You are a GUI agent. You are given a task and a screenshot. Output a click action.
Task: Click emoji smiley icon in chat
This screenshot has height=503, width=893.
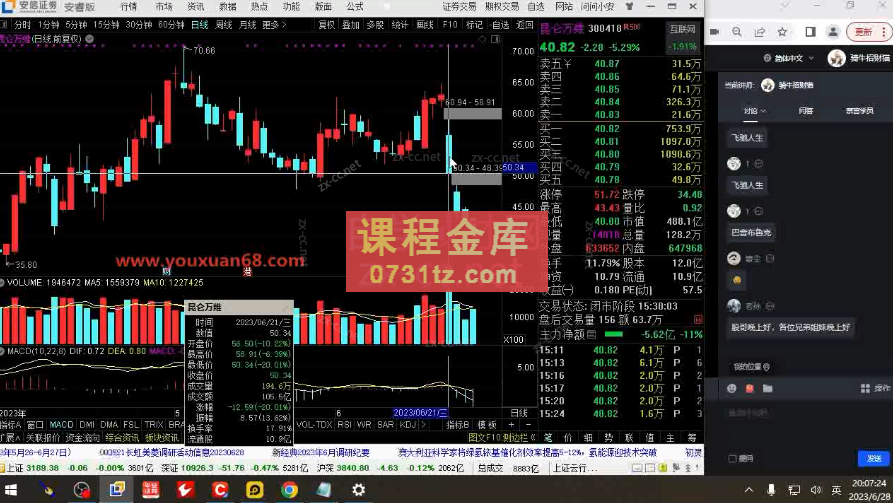pyautogui.click(x=732, y=389)
